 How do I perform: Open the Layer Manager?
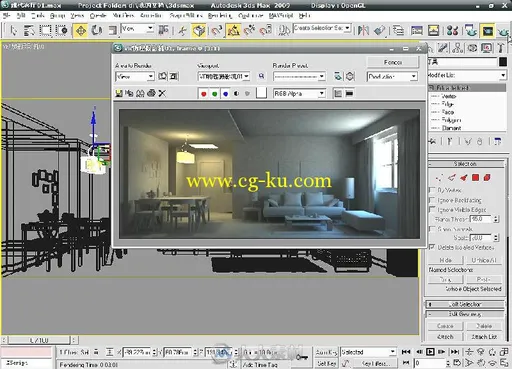click(x=398, y=30)
